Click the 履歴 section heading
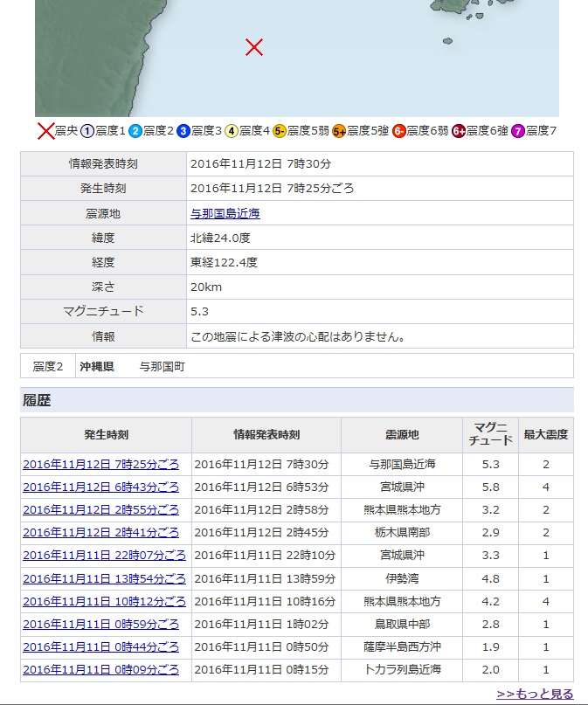The height and width of the screenshot is (705, 588). (x=37, y=400)
